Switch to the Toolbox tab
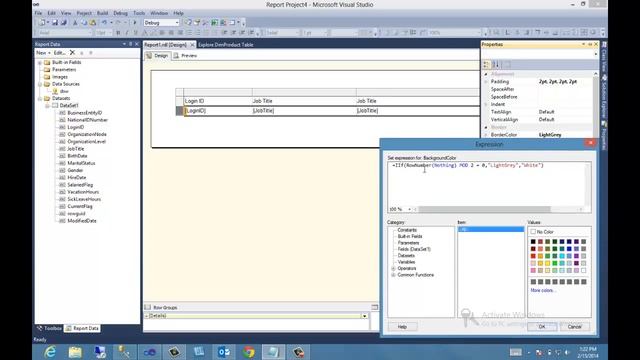Image resolution: width=640 pixels, height=360 pixels. click(49, 328)
